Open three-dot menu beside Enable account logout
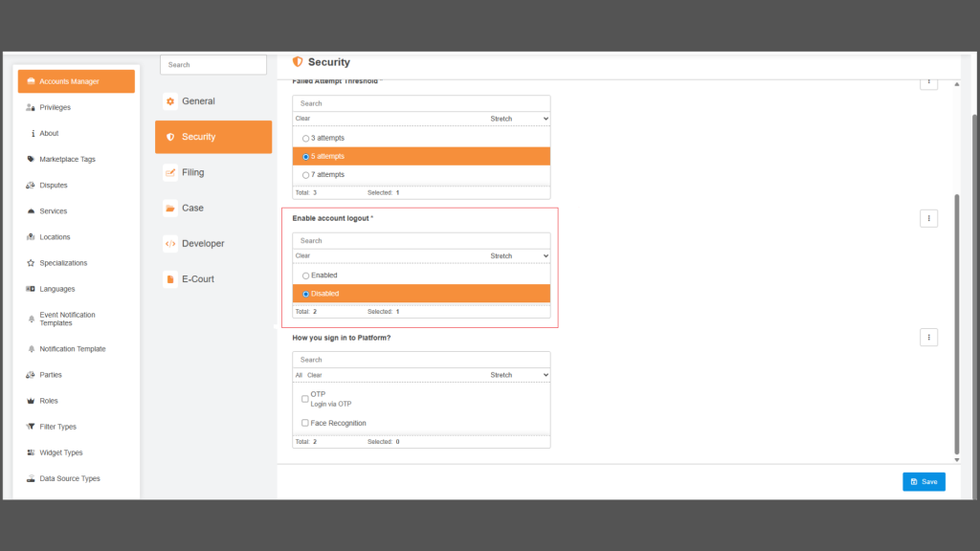The image size is (980, 551). pos(927,219)
